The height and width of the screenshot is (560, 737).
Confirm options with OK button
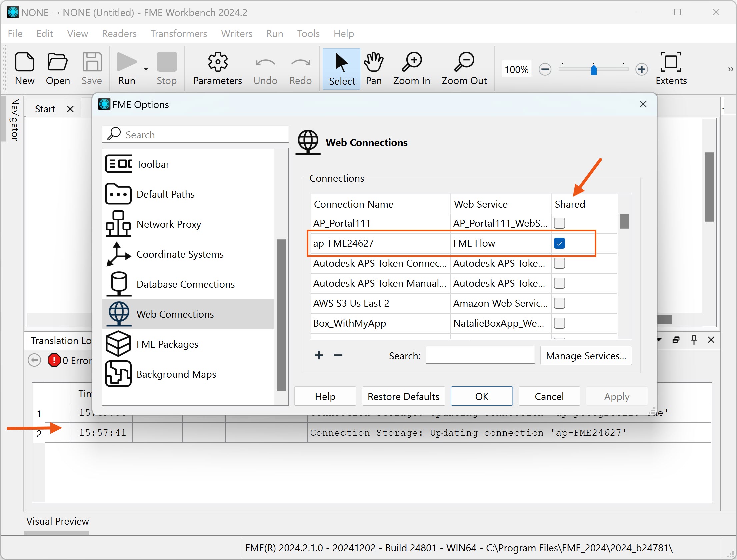(482, 396)
